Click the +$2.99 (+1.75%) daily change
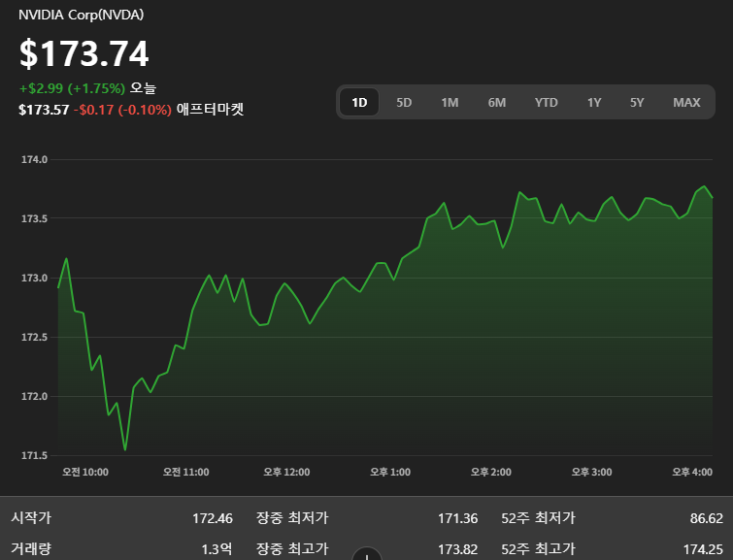The image size is (733, 560). (x=72, y=88)
